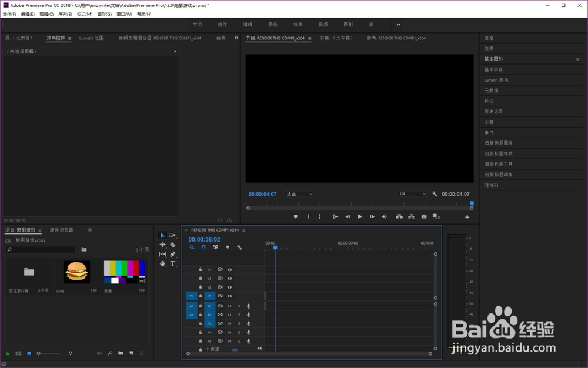Click the Comparison View icon

(x=436, y=216)
